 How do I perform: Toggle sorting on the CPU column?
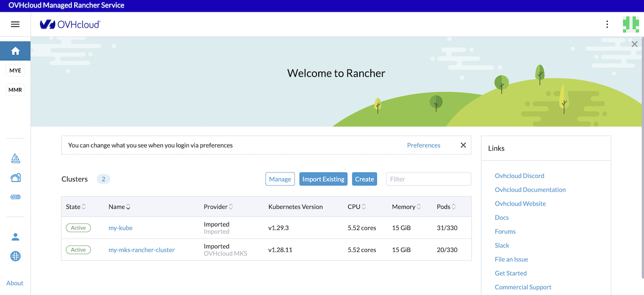click(x=356, y=207)
